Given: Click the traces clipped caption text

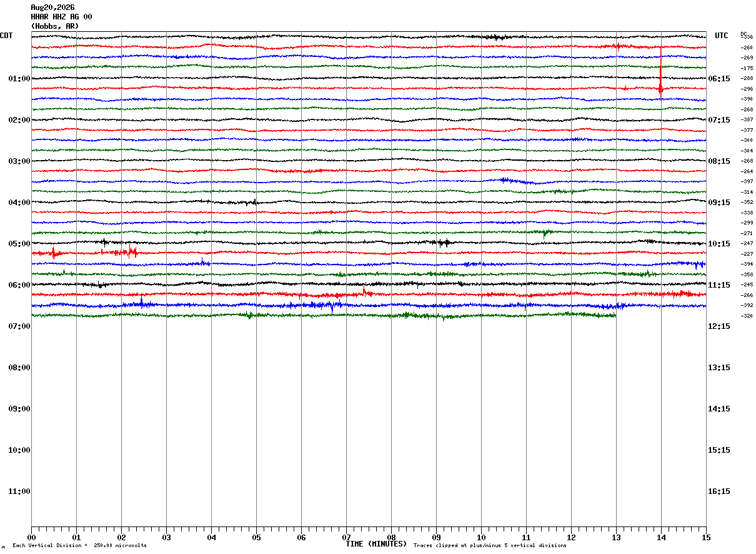Looking at the screenshot, I should [490, 546].
